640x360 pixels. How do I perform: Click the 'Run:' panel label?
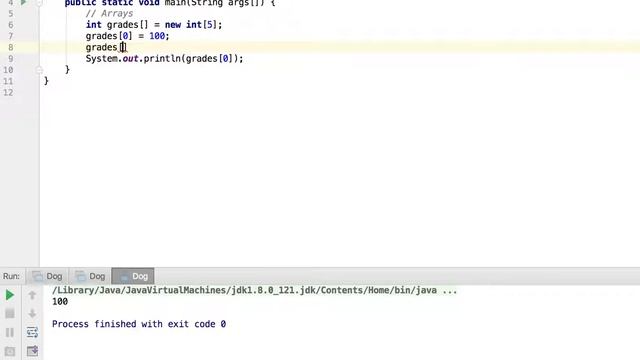click(x=11, y=276)
